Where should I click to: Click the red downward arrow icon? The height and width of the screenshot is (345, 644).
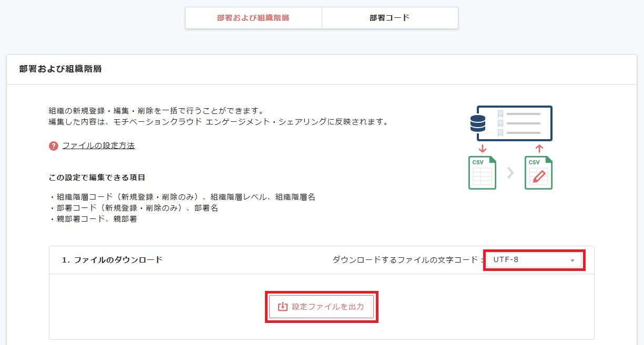tap(482, 149)
